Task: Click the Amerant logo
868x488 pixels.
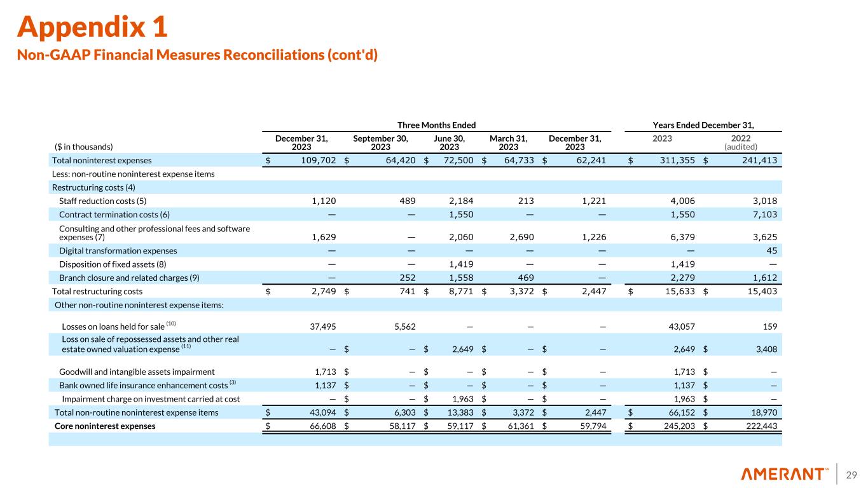Action: point(784,474)
